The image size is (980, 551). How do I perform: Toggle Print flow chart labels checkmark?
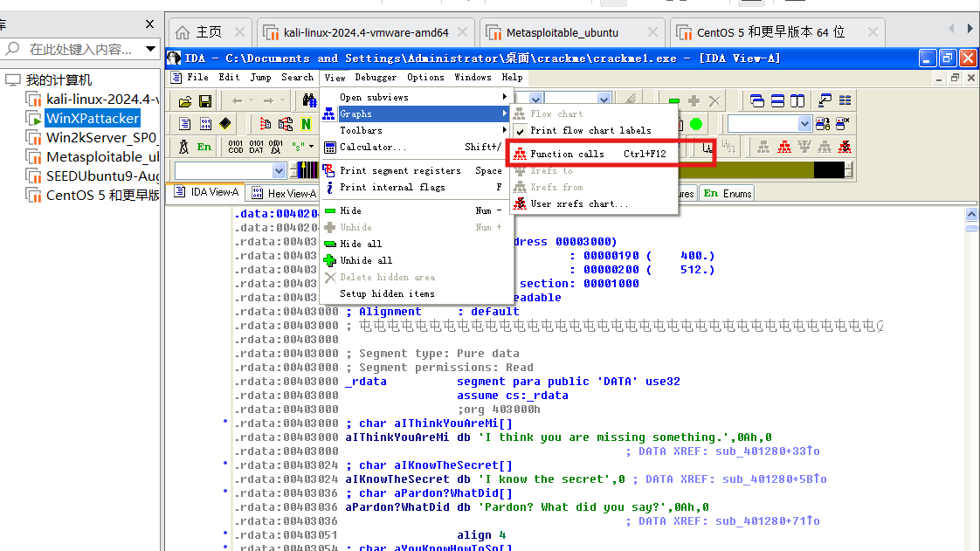coord(520,131)
